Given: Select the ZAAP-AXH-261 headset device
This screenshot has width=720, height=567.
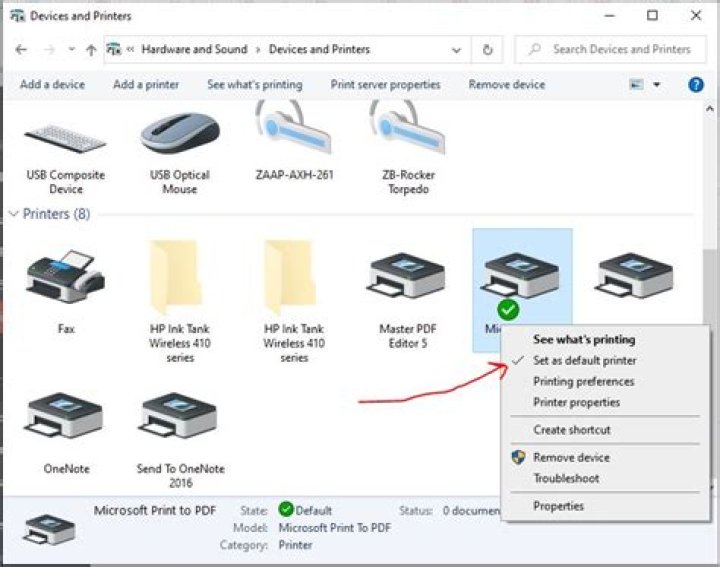Looking at the screenshot, I should (294, 129).
